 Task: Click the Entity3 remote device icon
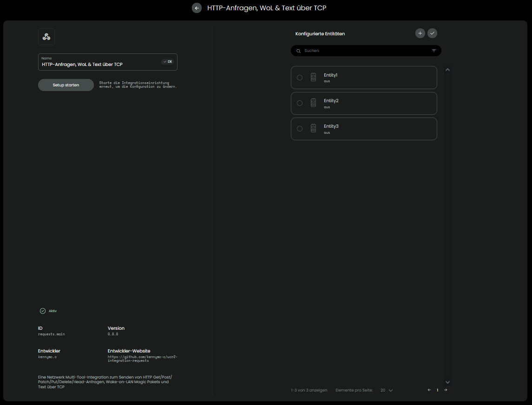314,129
